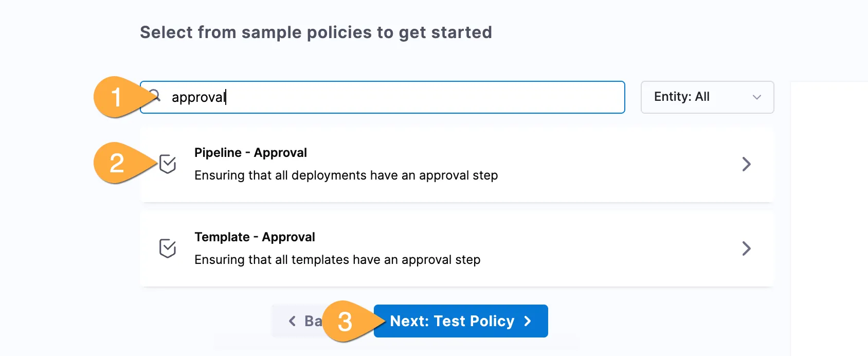Click description "Ensuring that all templates have an approval step"
Viewport: 868px width, 356px height.
(337, 260)
